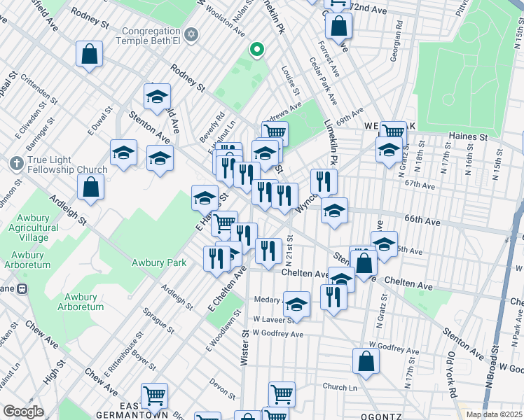The width and height of the screenshot is (524, 420).
Task: Click the train station icon near Chew Ave
Action: click(22, 289)
